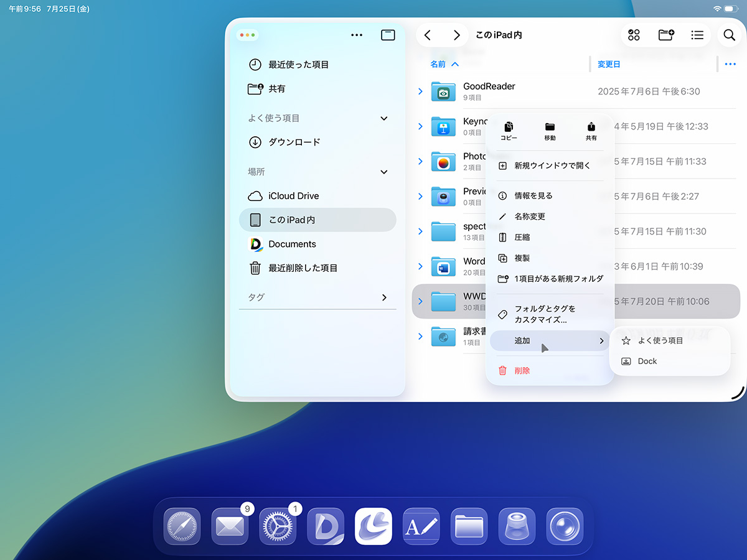
Task: Switch to list view icon
Action: [x=697, y=35]
